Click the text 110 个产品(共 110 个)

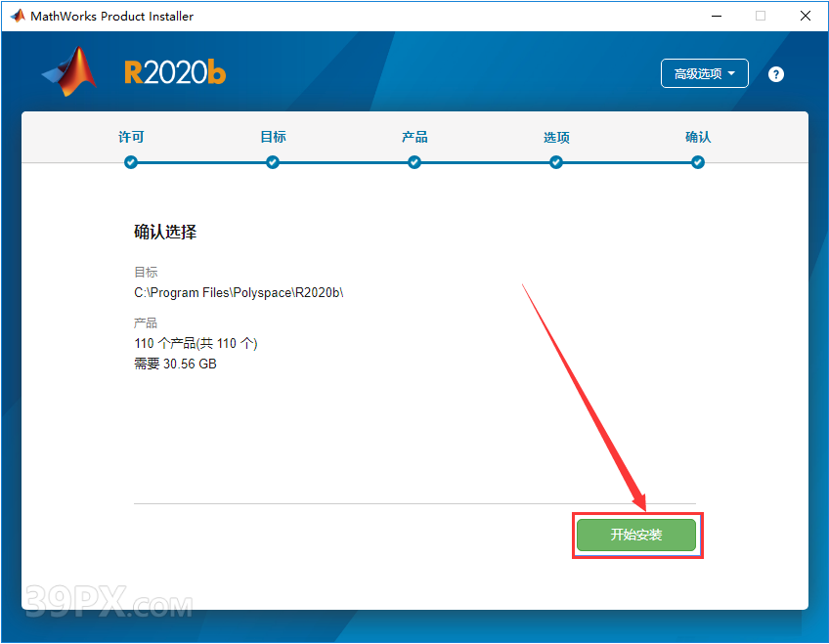coord(196,343)
